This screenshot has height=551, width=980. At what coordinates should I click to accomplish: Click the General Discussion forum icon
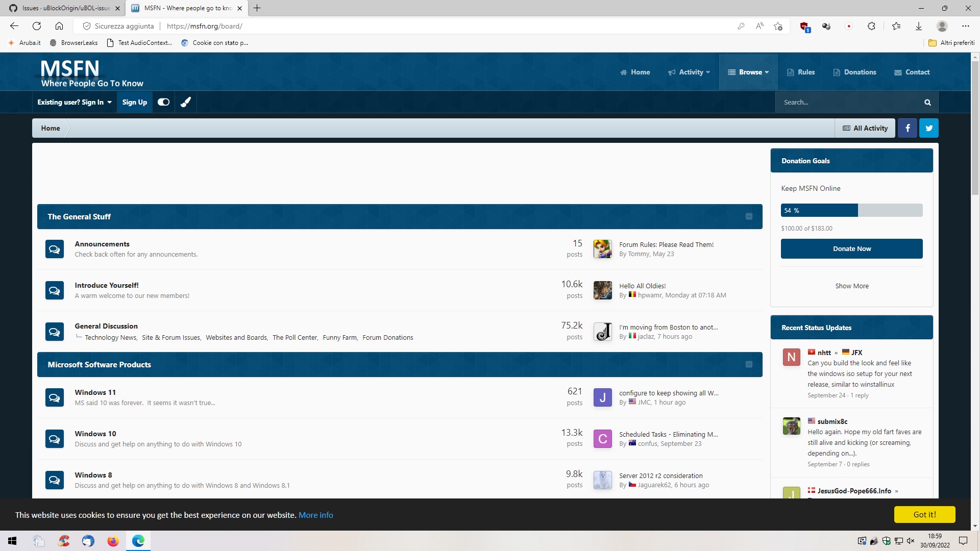click(55, 332)
